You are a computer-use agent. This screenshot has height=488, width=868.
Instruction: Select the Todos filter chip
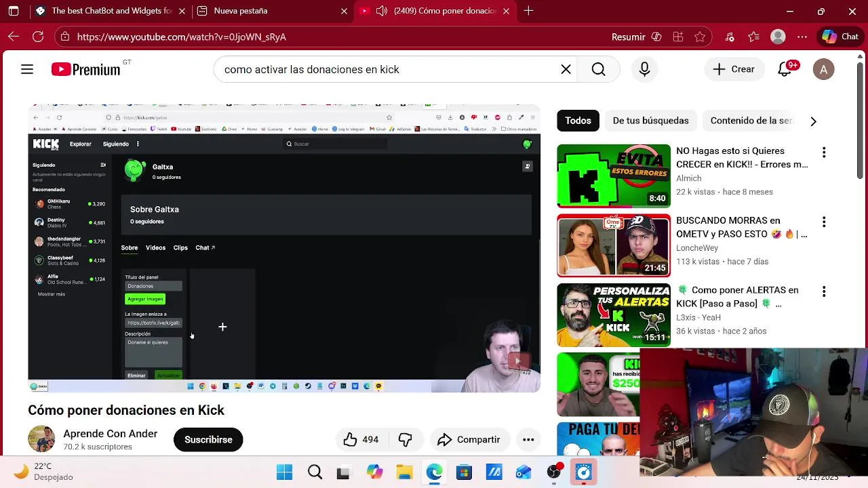coord(578,121)
